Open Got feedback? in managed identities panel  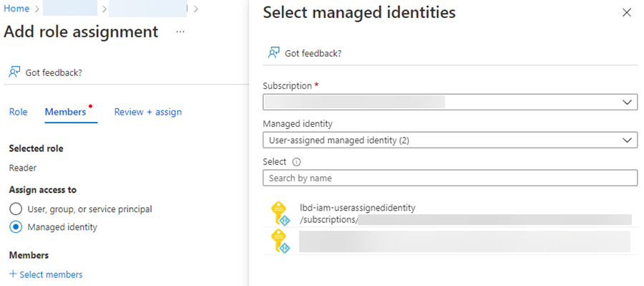coord(313,54)
